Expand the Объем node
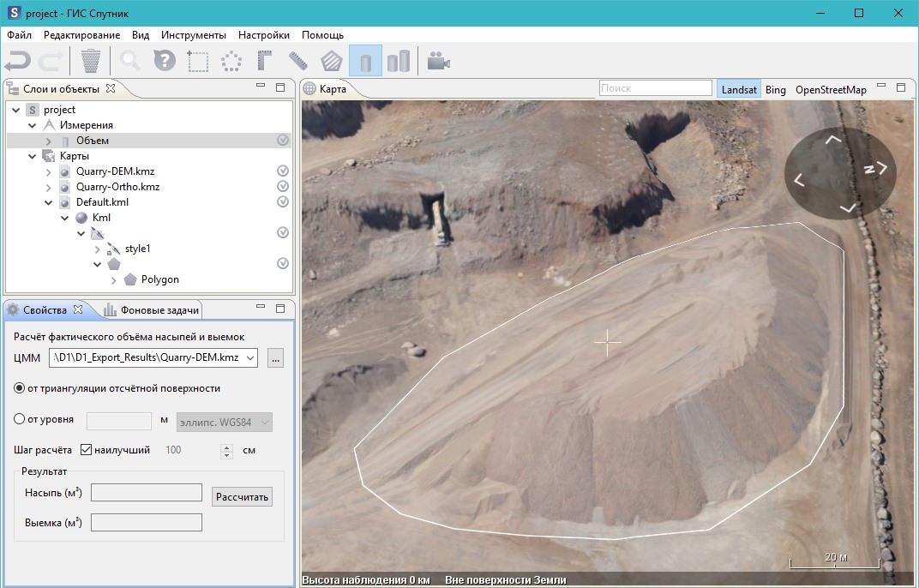The height and width of the screenshot is (588, 919). (49, 141)
